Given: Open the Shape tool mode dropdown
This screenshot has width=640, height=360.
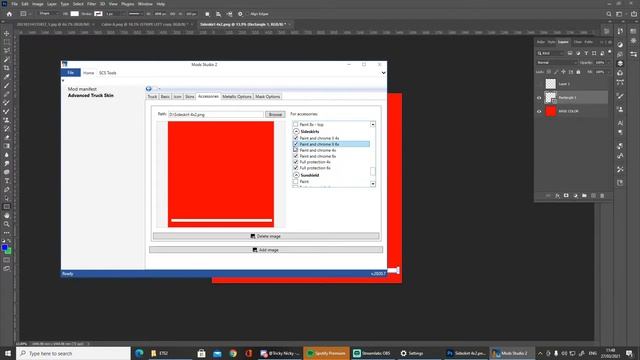Looking at the screenshot, I should tap(48, 14).
